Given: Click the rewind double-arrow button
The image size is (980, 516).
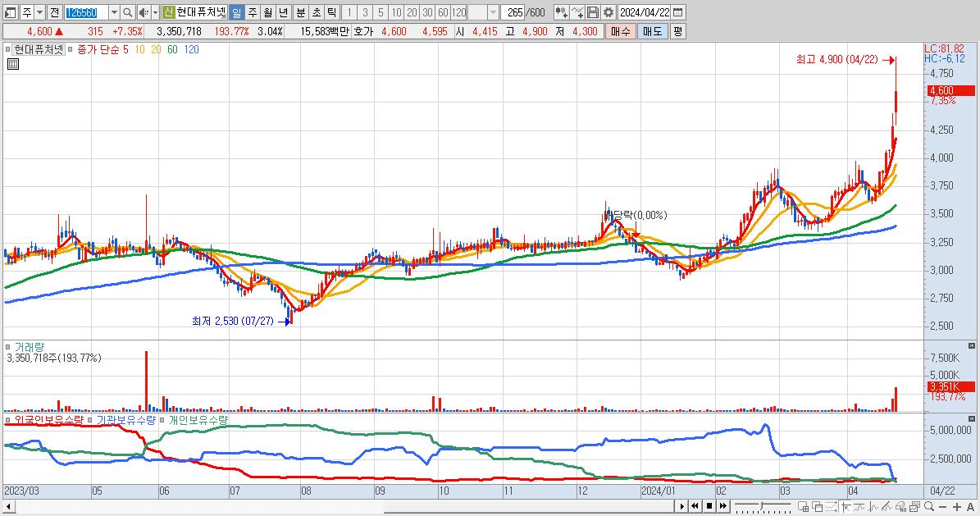Looking at the screenshot, I should coord(695,506).
